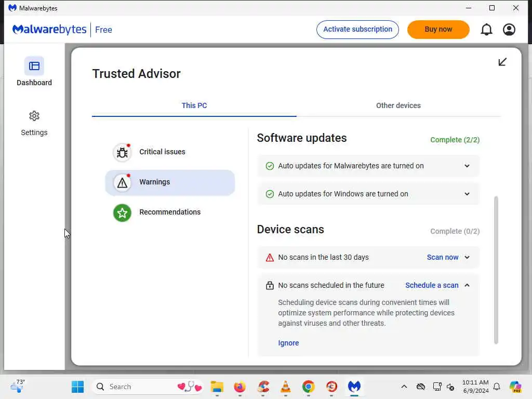The width and height of the screenshot is (532, 399).
Task: Click the Complete (0/2) status text
Action: [455, 231]
